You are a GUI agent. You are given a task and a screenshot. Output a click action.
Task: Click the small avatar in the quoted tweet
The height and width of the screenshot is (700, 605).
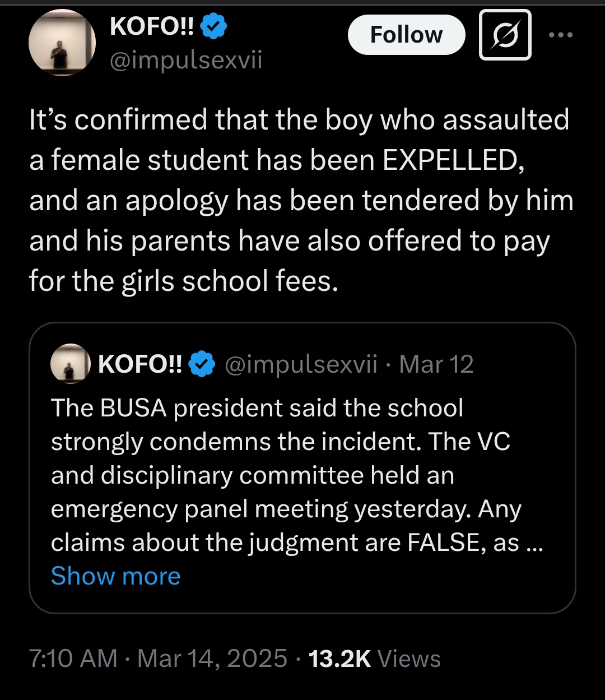click(71, 364)
